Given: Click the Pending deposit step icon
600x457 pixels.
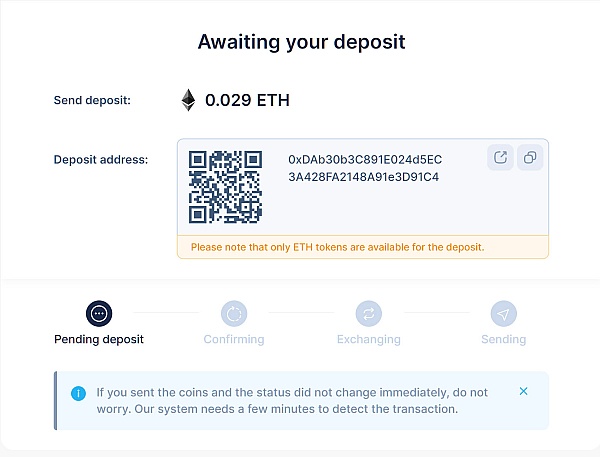Looking at the screenshot, I should [x=99, y=313].
